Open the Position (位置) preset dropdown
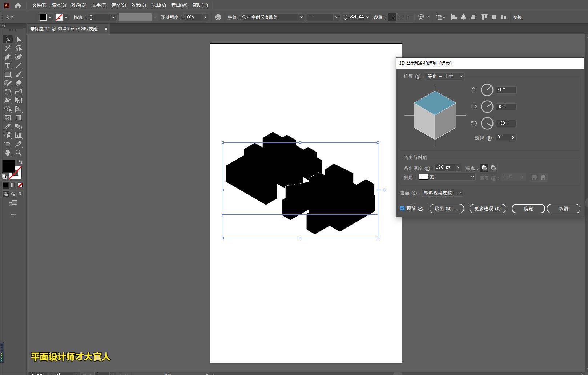 [x=445, y=76]
